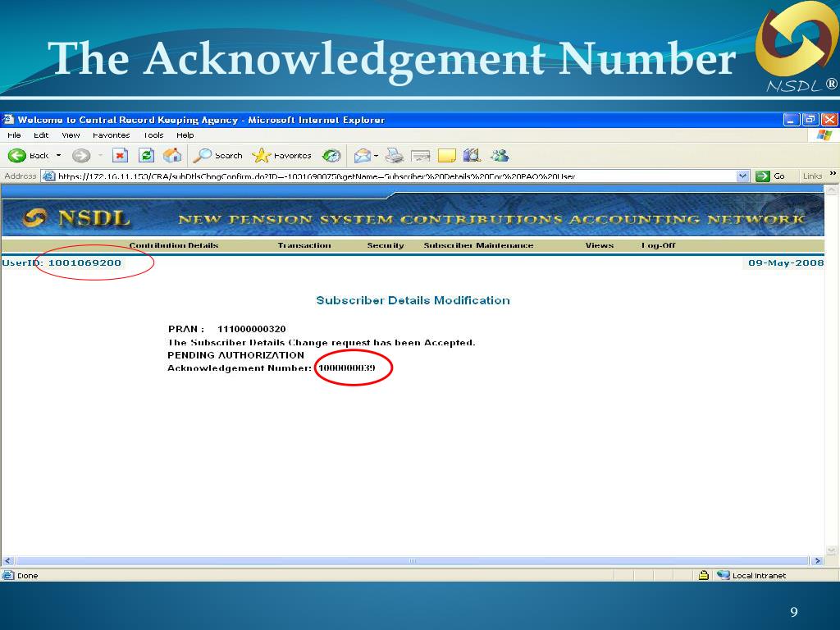Launch the Messenger people icon
840x630 pixels.
(x=500, y=155)
